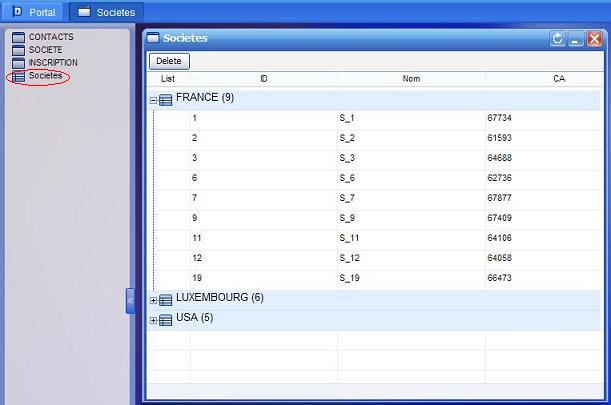Select the row with Nom S_7
Screen dimensions: 611x405
[347, 198]
